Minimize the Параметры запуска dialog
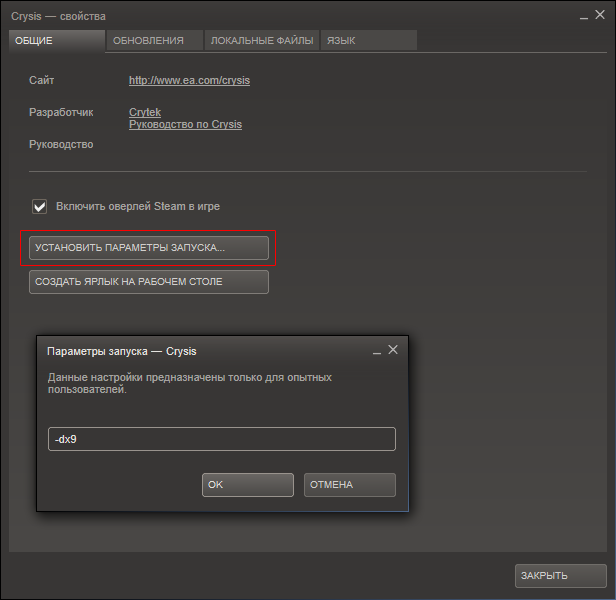Viewport: 616px width, 600px height. click(x=377, y=352)
